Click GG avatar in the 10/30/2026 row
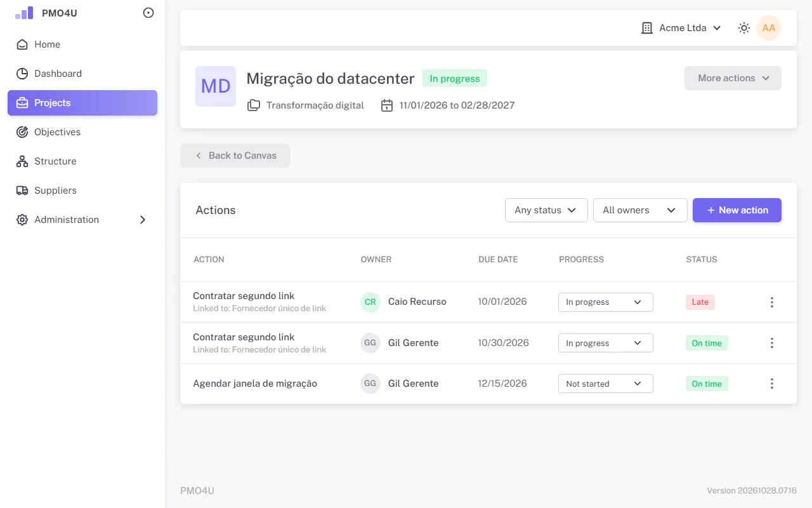The width and height of the screenshot is (812, 508). click(x=370, y=343)
